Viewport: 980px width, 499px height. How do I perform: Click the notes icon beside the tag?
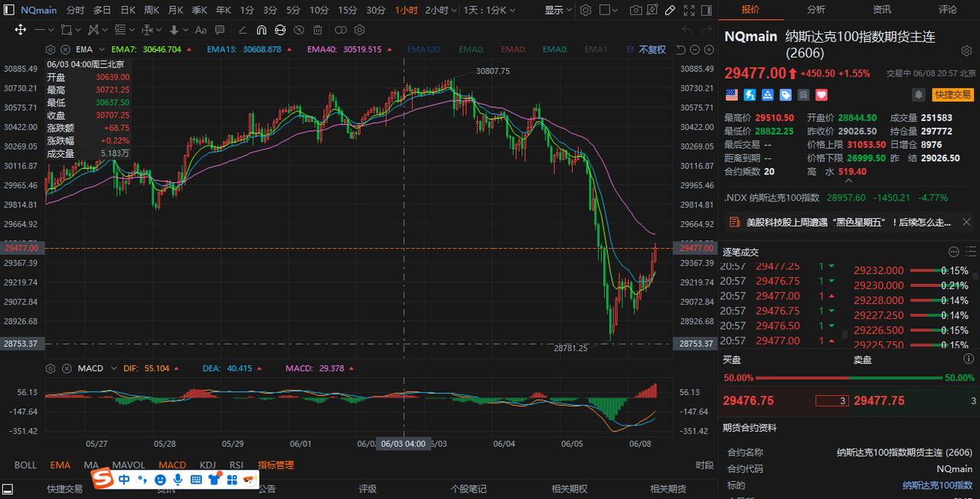(x=804, y=95)
